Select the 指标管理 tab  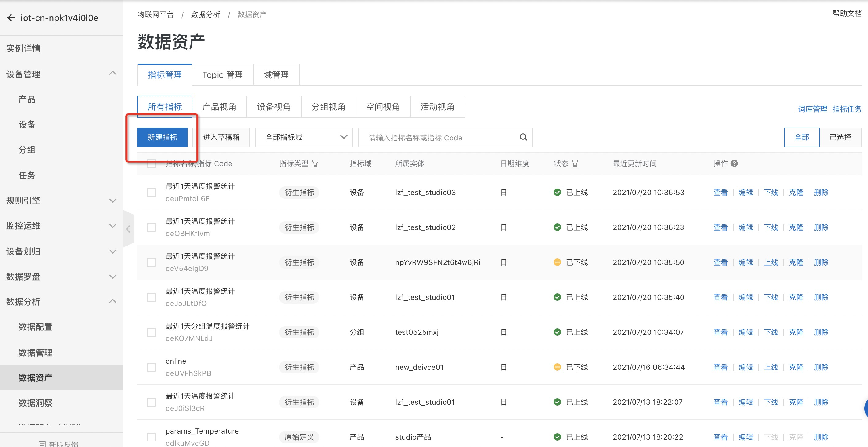(x=165, y=75)
